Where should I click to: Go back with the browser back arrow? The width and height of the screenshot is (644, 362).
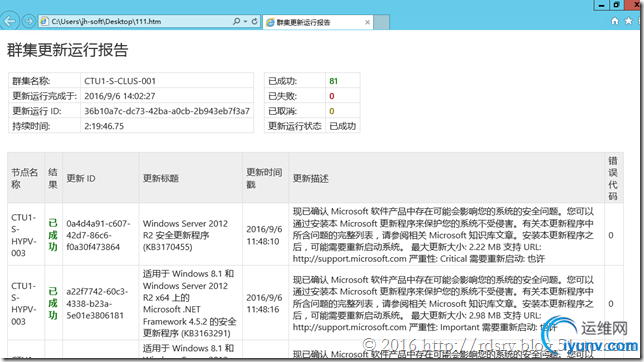[9, 21]
